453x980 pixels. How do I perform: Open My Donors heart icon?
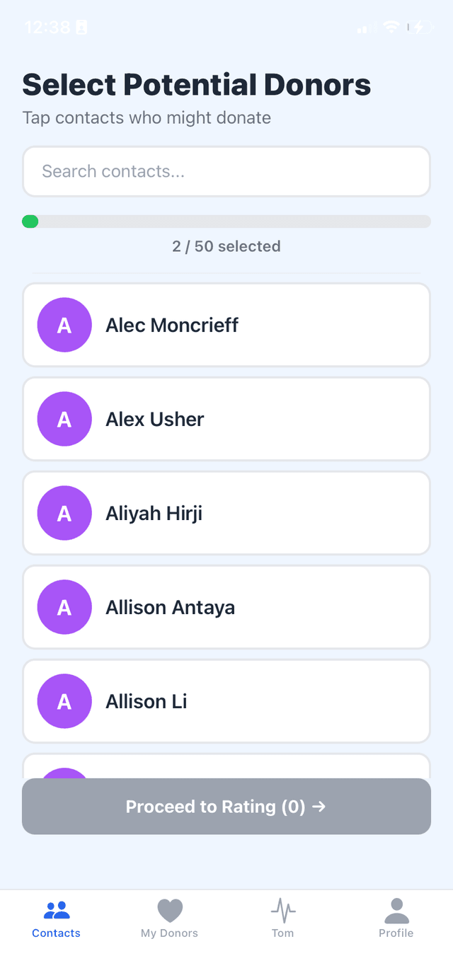coord(170,910)
